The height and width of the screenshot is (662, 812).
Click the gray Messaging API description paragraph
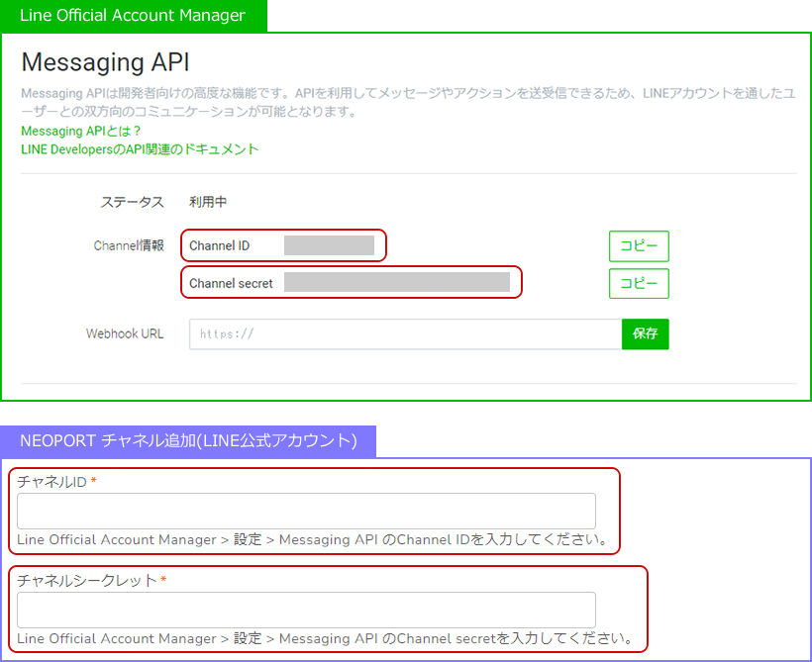[408, 103]
